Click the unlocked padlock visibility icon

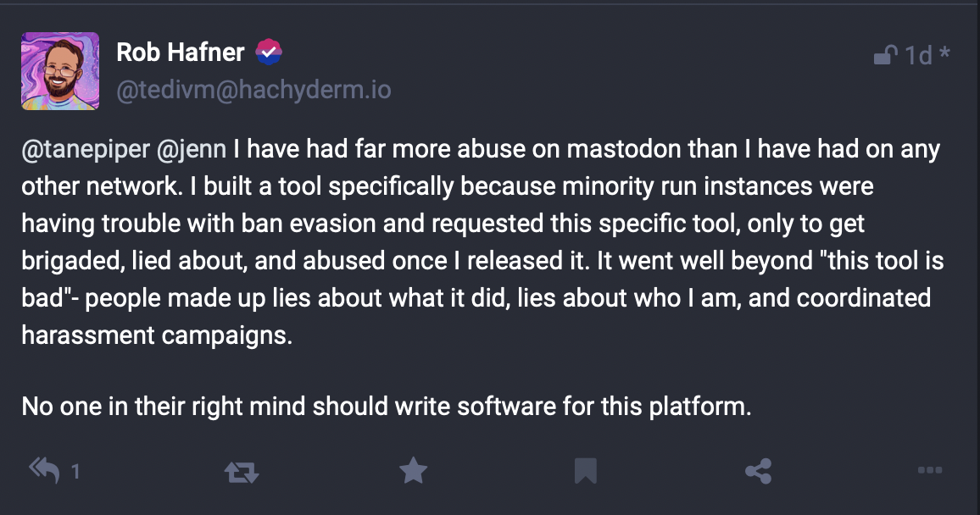point(885,56)
